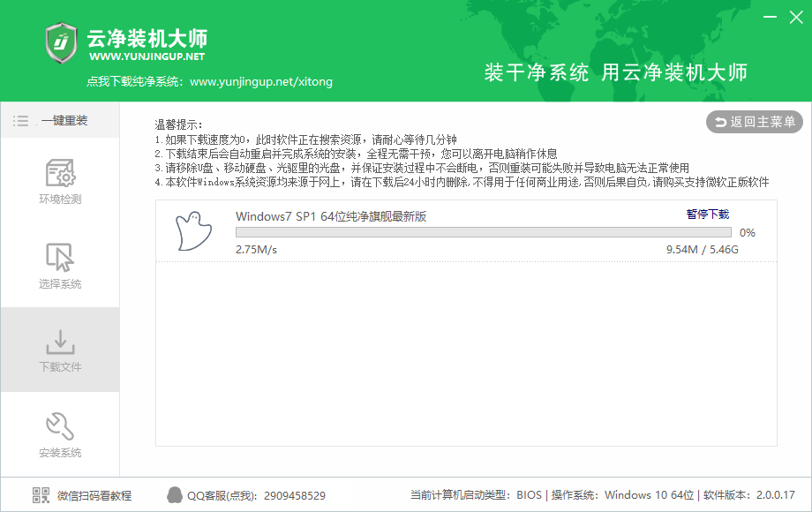Click the ghost logo next to download item
Viewport: 812px width, 512px height.
pyautogui.click(x=193, y=232)
